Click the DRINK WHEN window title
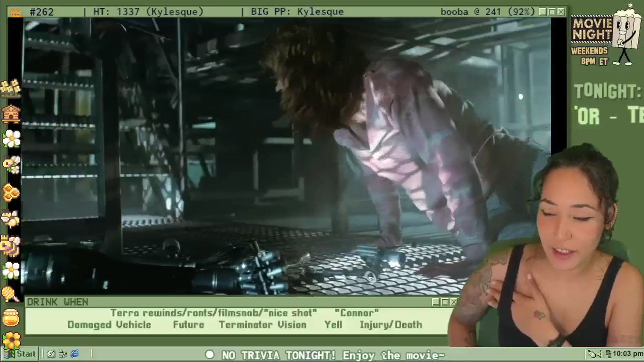644x362 pixels. tap(57, 302)
